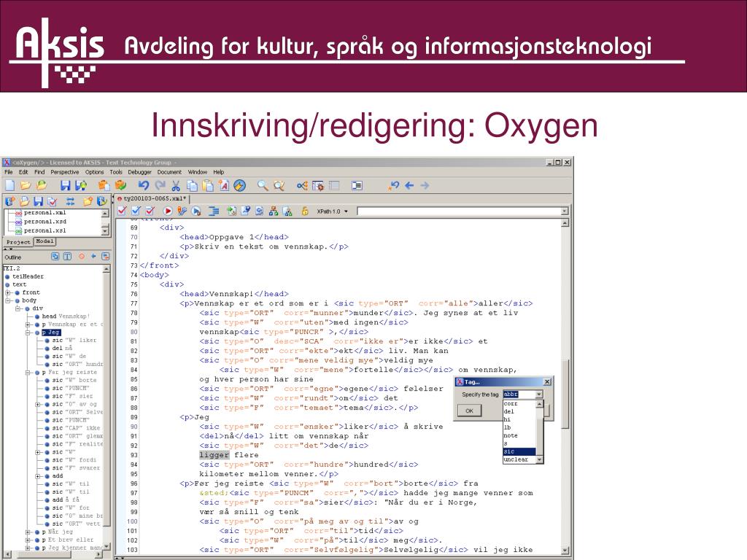Viewport: 747px width, 560px height.
Task: Choose 'unclear' in the tag list
Action: pyautogui.click(x=519, y=459)
